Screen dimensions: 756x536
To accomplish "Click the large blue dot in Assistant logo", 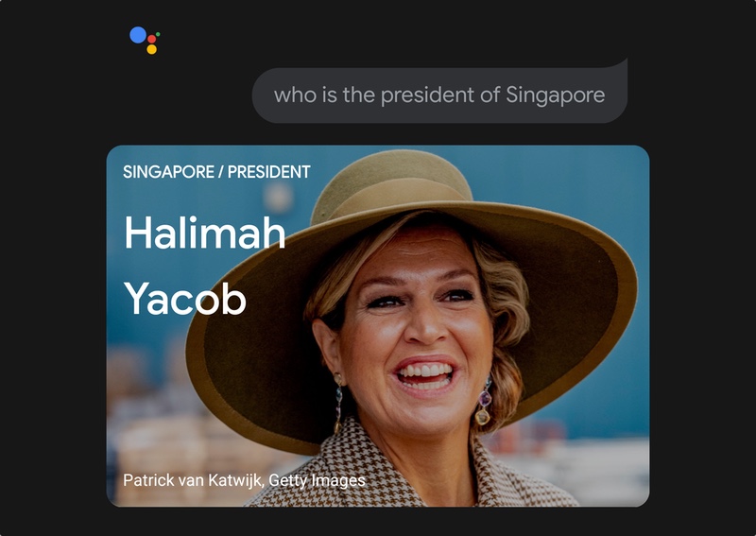I will (x=138, y=35).
